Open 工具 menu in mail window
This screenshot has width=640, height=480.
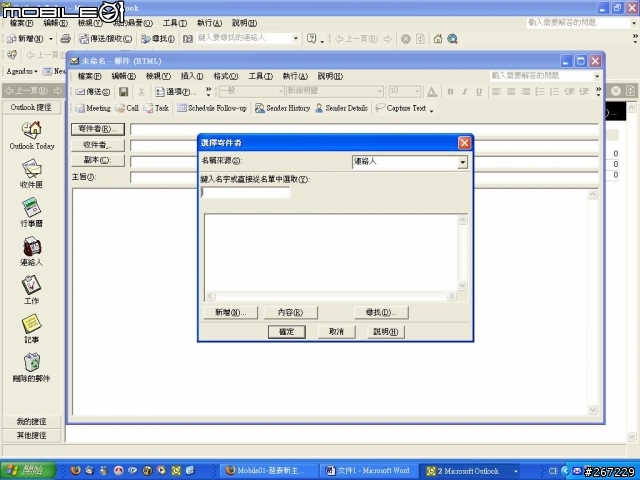260,76
